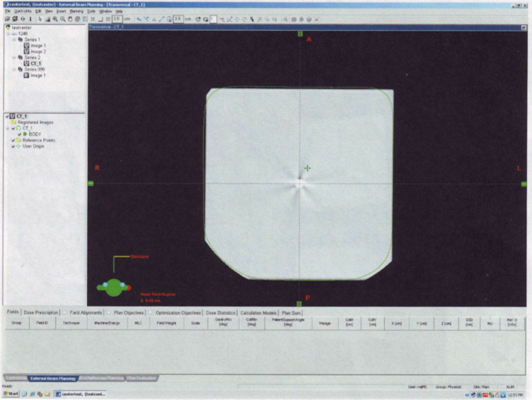The image size is (532, 400).
Task: Collapse the Series 2 tree node
Action: tap(13, 58)
